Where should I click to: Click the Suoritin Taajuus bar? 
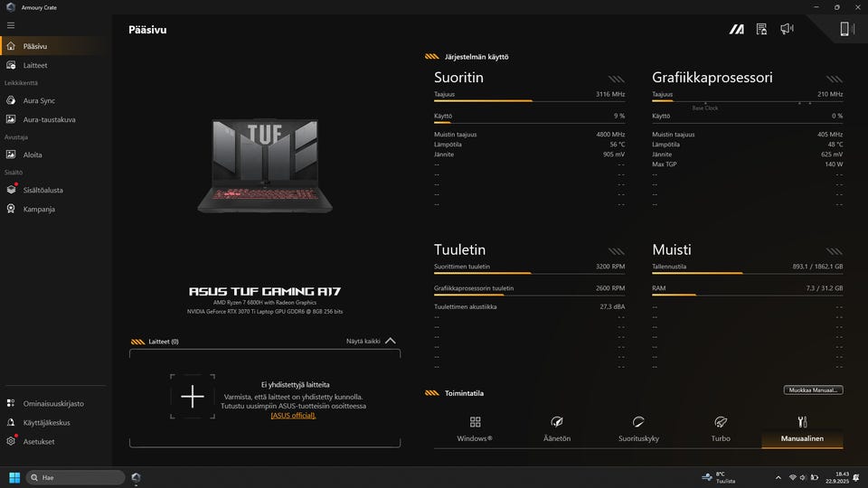point(529,100)
